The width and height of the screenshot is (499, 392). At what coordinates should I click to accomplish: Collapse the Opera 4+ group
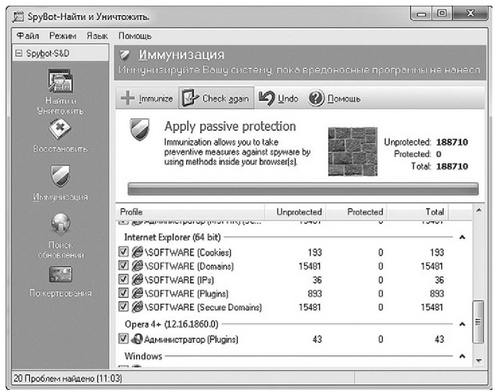[x=462, y=324]
